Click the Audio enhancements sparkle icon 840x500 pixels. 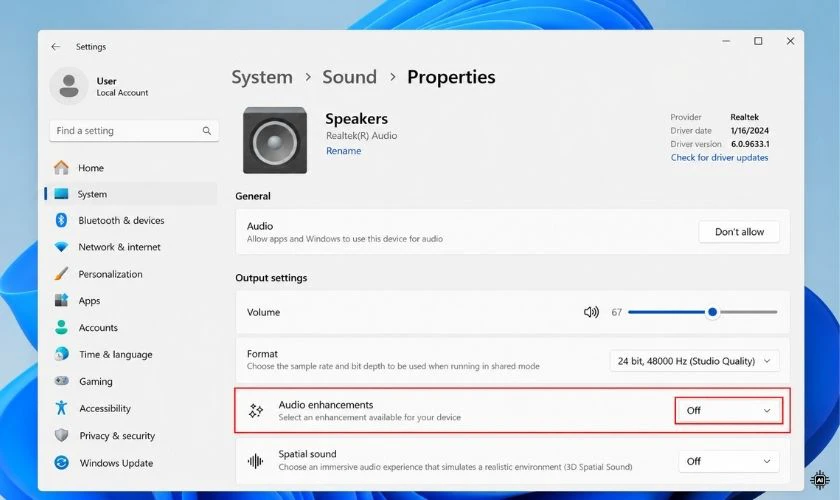point(256,411)
